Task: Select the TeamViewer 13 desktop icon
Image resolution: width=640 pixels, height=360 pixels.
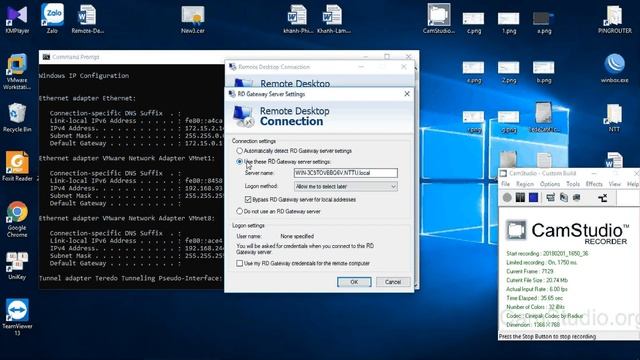Action: point(17,316)
